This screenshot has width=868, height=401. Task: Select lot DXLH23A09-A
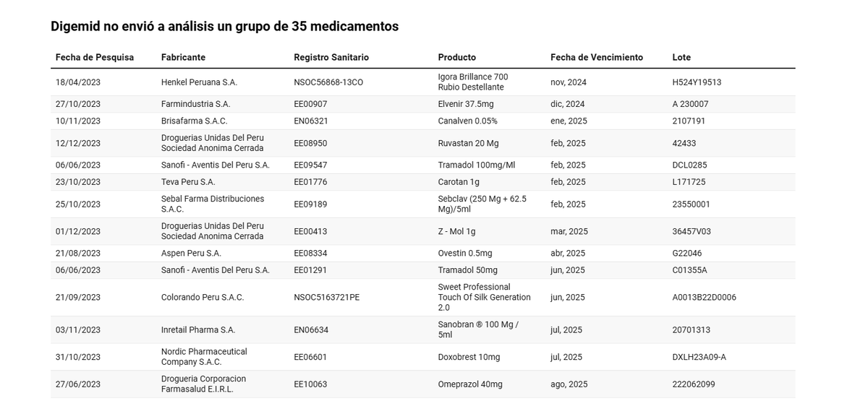point(699,357)
